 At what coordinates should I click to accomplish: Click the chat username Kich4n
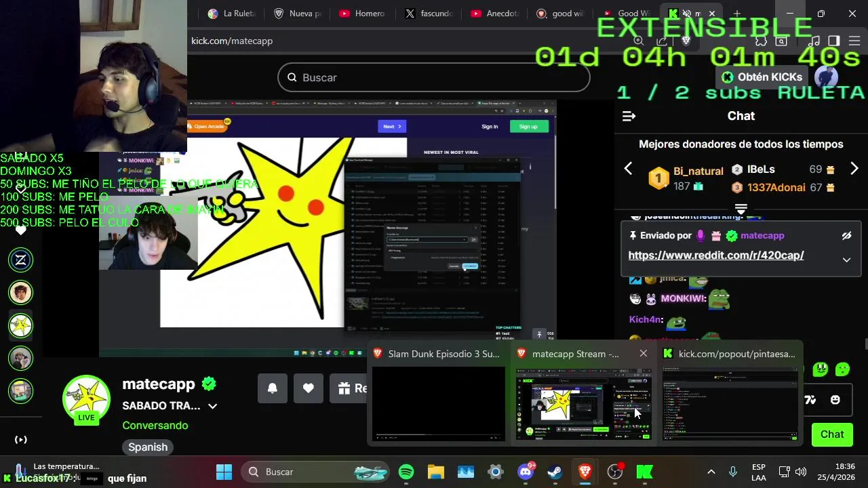click(x=645, y=319)
